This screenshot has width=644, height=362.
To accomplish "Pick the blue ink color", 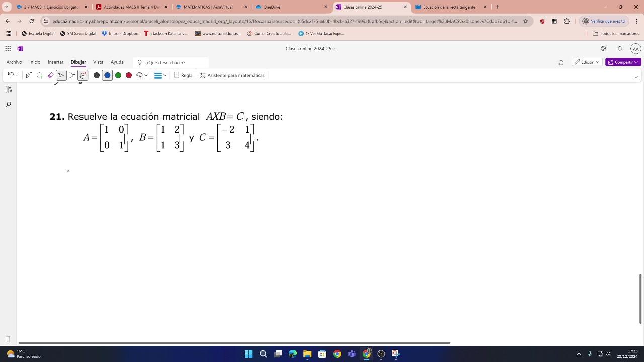I will click(107, 75).
